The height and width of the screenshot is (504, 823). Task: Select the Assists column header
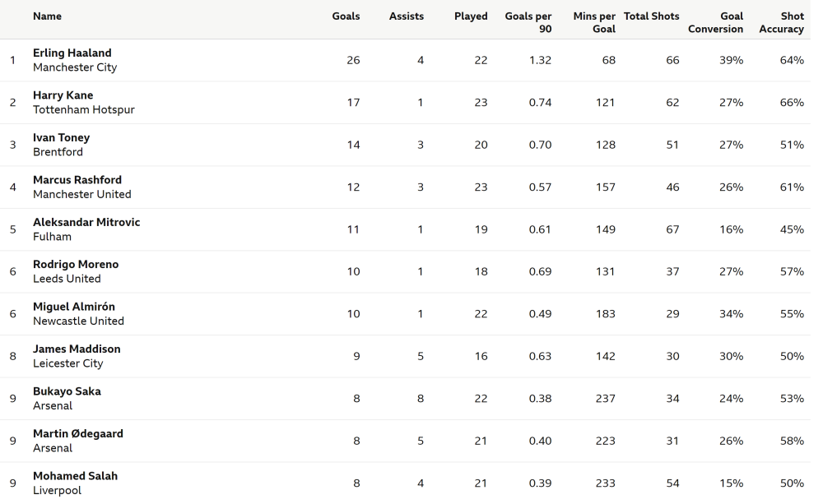(x=407, y=16)
